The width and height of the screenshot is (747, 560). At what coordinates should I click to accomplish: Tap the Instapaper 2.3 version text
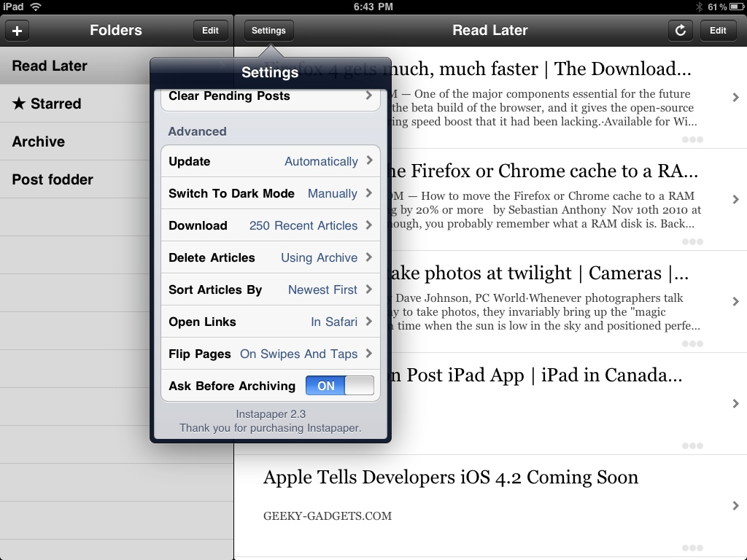(x=271, y=414)
